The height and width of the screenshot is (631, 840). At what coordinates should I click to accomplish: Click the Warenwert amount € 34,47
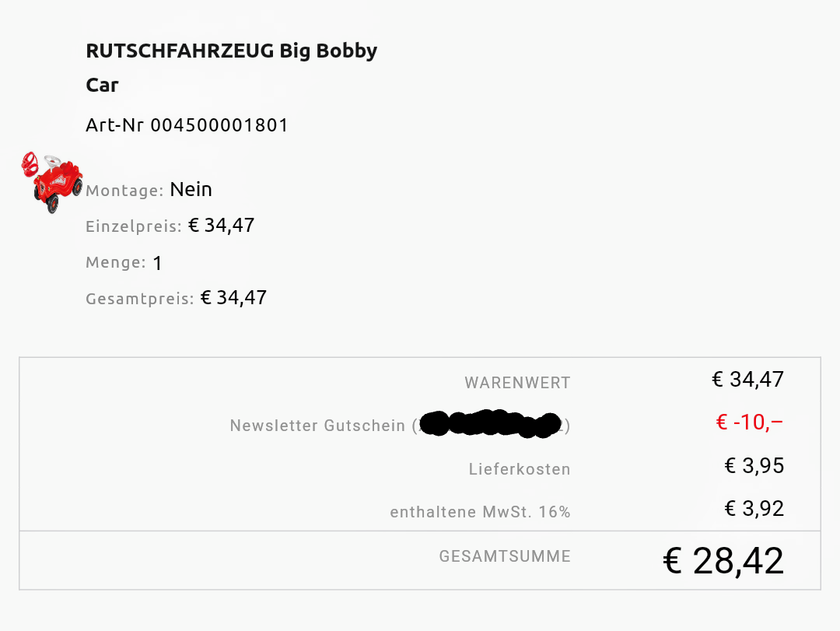[x=748, y=379]
